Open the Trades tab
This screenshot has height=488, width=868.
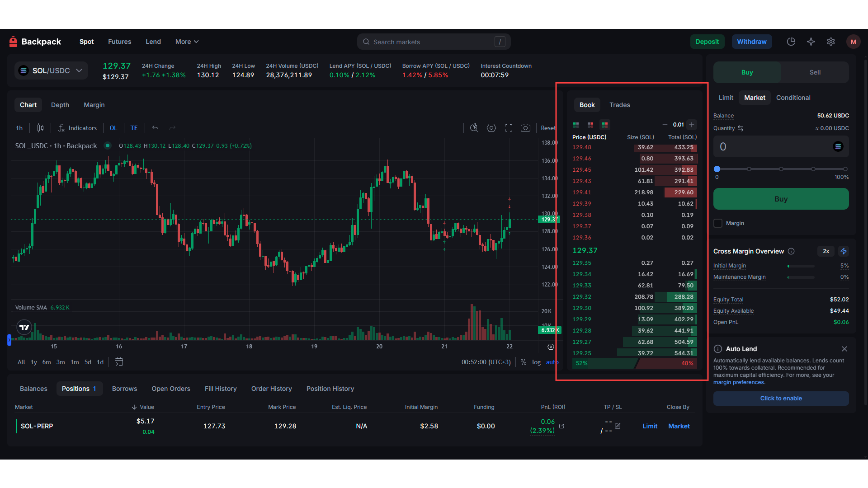coord(620,105)
